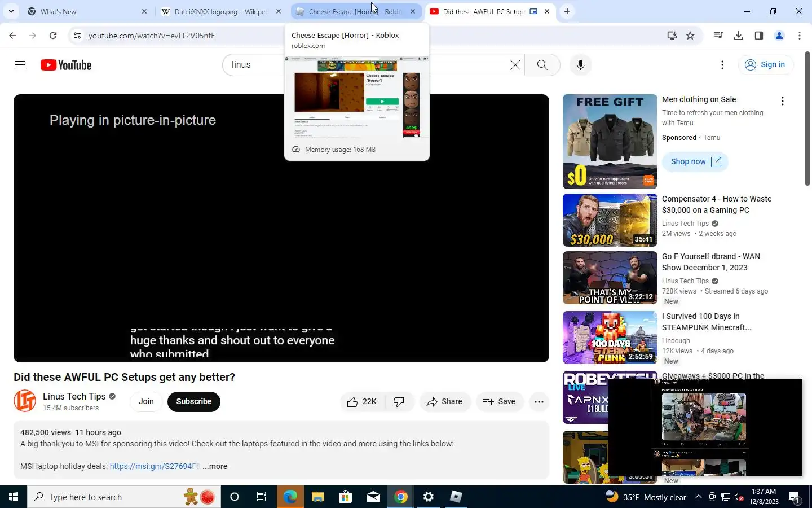Click the page vertical scrollbar
Screen dimensions: 812x508
[807, 119]
